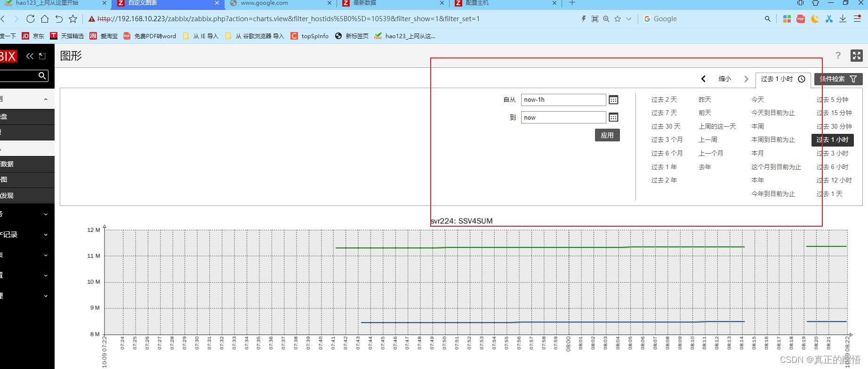Select 本周 time range

point(758,126)
